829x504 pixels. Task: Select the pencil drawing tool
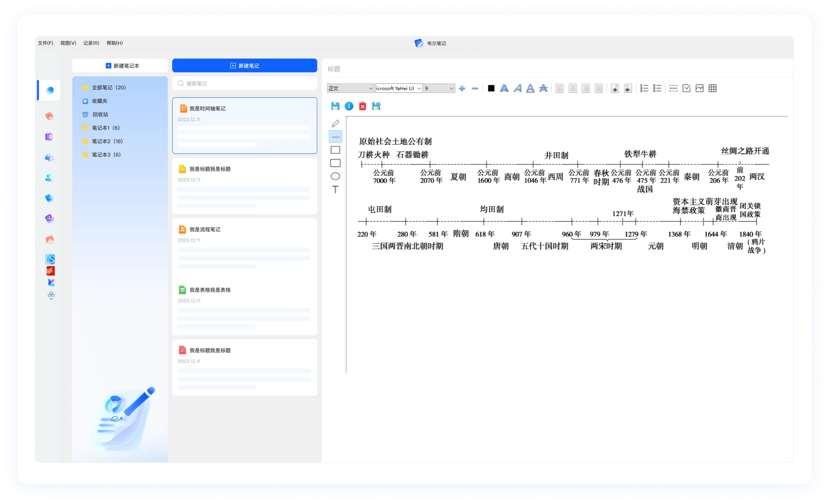[x=335, y=124]
